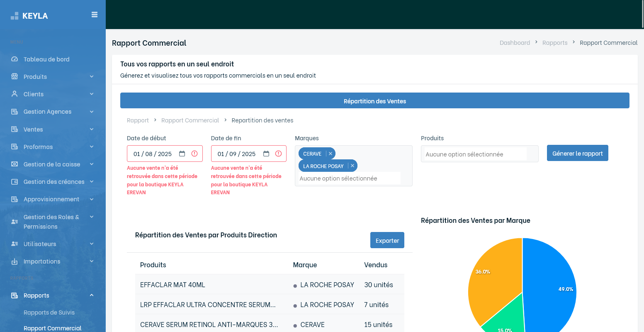Click the Ventes sidebar icon
This screenshot has width=644, height=332.
pyautogui.click(x=15, y=129)
